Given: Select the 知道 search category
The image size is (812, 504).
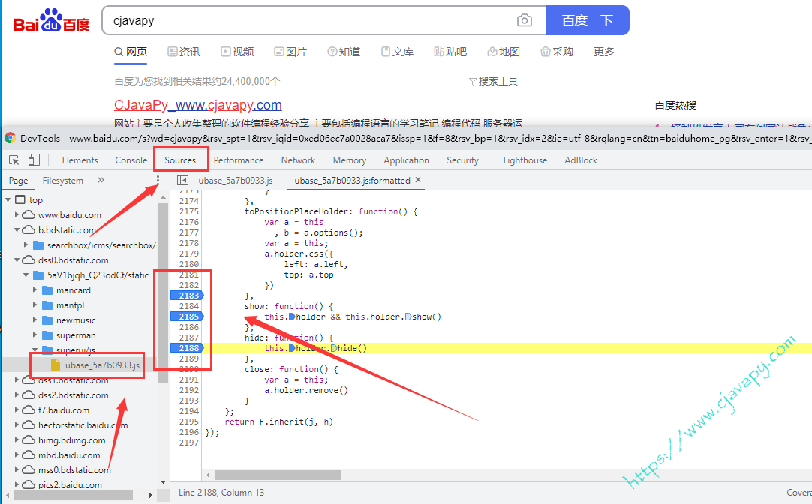Looking at the screenshot, I should [344, 52].
